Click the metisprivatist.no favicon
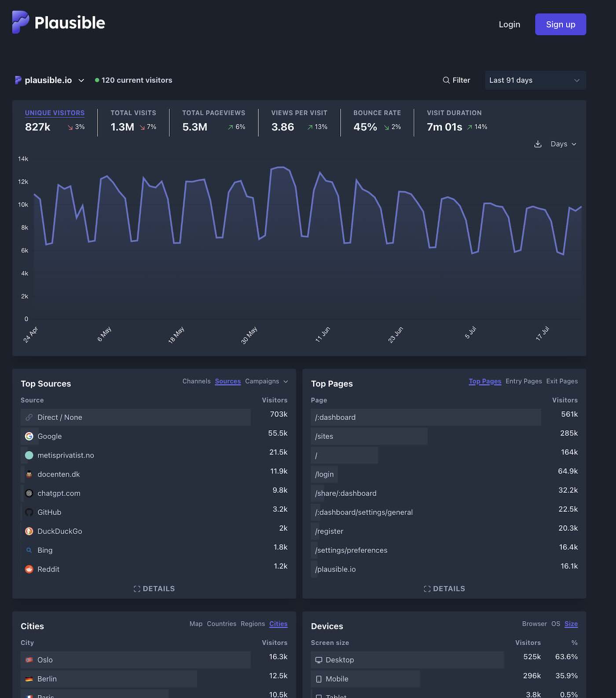The image size is (616, 698). click(29, 455)
